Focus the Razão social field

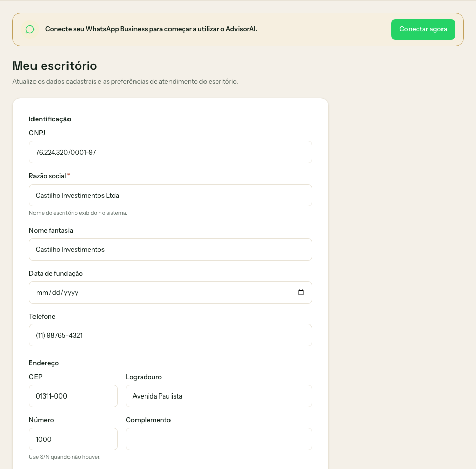171,195
